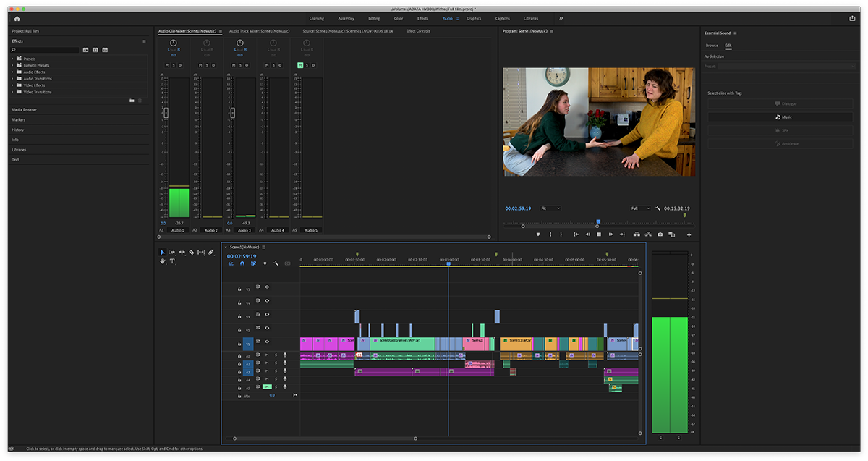Open Program Monitor wrench settings

point(658,208)
